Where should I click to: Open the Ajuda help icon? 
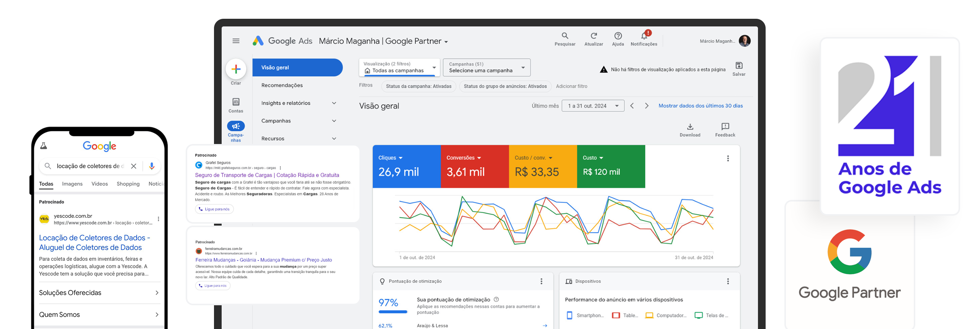pos(618,36)
